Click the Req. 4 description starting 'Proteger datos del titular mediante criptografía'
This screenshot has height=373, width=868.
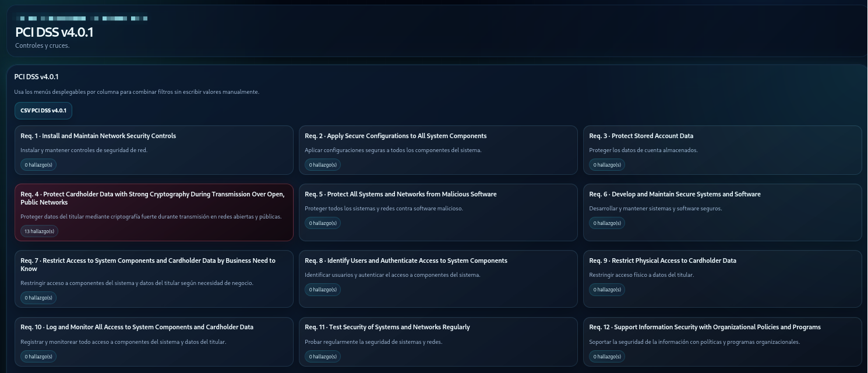pyautogui.click(x=151, y=217)
